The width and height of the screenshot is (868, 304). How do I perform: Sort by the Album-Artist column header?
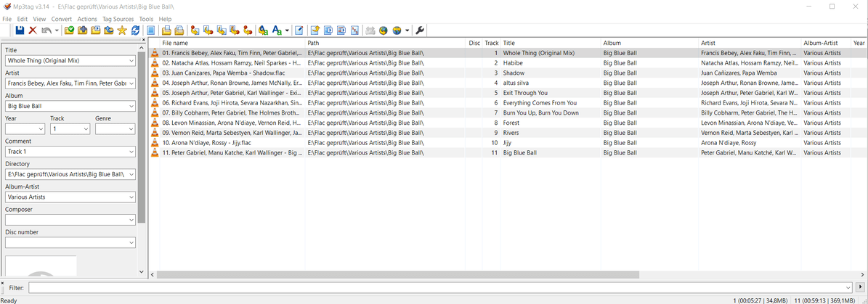point(826,43)
